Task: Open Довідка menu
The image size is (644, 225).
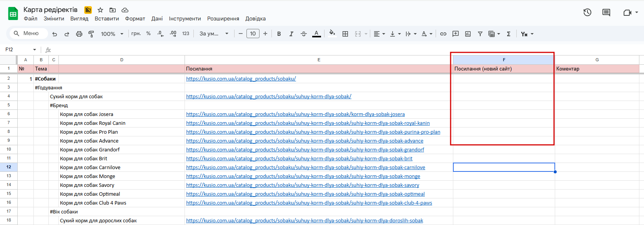Action: click(256, 18)
